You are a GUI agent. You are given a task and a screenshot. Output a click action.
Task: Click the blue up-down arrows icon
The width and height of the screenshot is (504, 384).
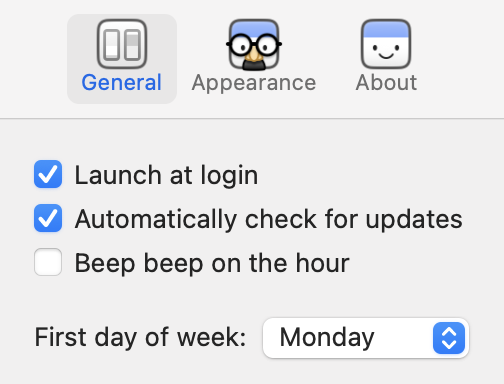pos(449,338)
